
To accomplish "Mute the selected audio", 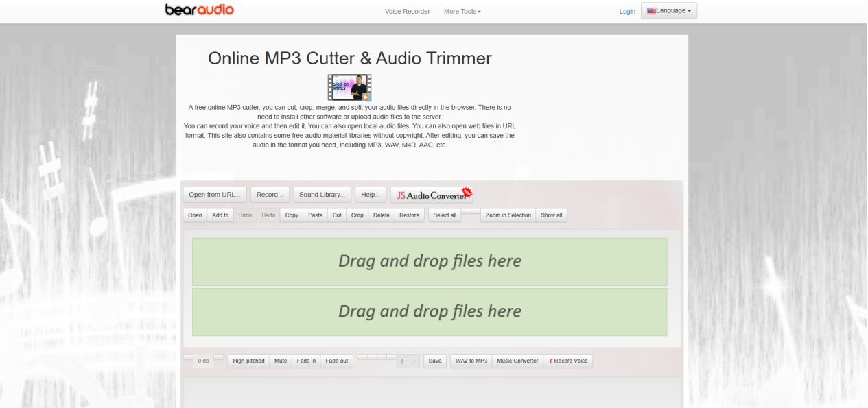I will point(281,361).
